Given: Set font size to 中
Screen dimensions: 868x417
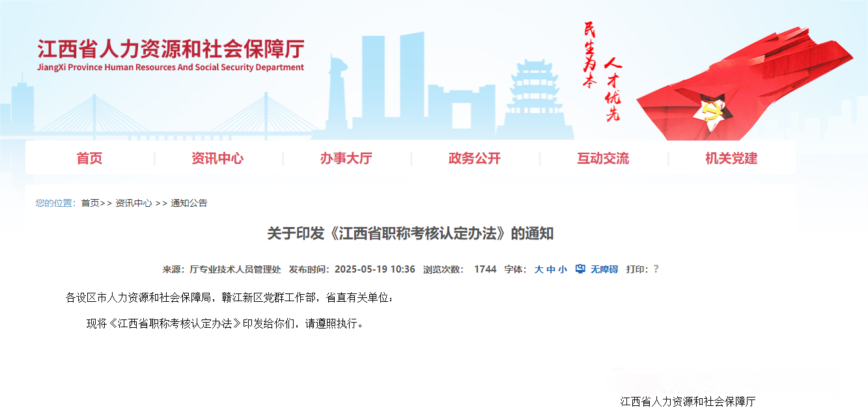Looking at the screenshot, I should [551, 269].
